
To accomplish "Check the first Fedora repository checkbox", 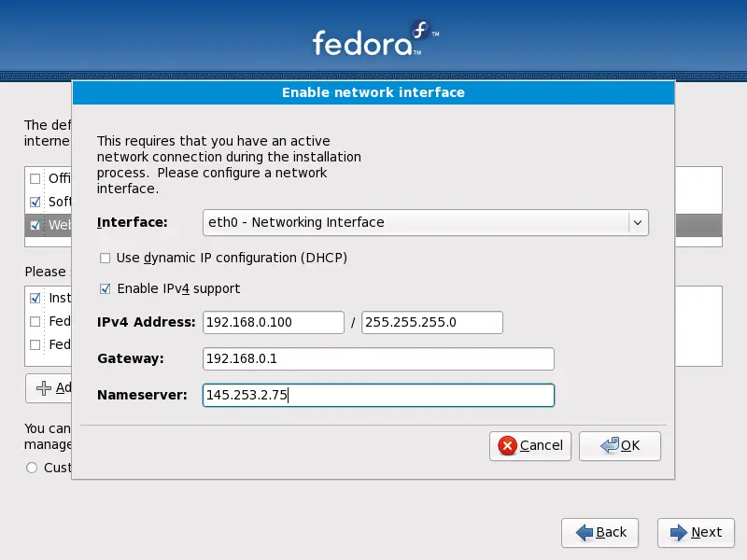I will click(x=35, y=321).
